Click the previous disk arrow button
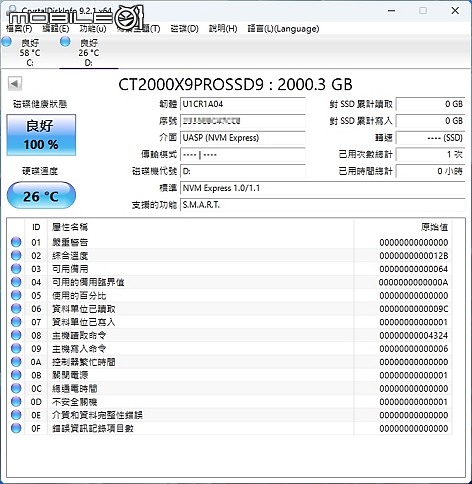472x484 pixels. coord(15,84)
